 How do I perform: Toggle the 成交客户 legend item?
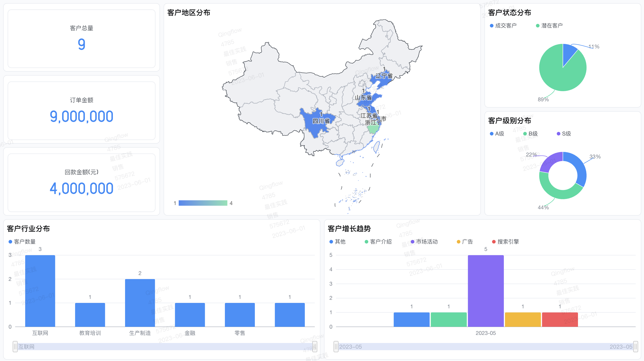click(503, 26)
